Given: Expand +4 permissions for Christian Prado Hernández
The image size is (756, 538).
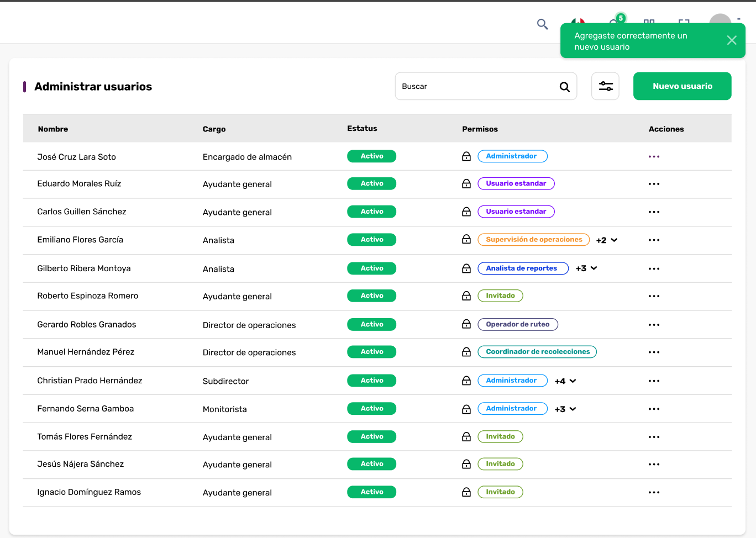Looking at the screenshot, I should click(565, 381).
